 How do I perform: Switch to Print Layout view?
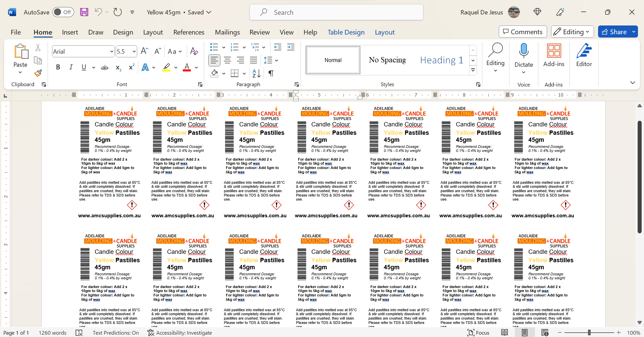pyautogui.click(x=525, y=333)
